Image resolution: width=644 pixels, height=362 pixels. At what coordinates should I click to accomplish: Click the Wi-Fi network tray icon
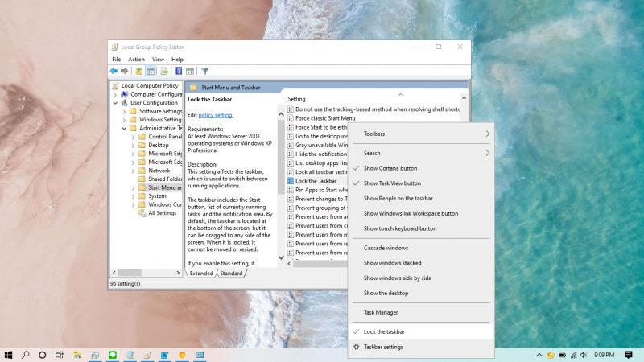573,355
